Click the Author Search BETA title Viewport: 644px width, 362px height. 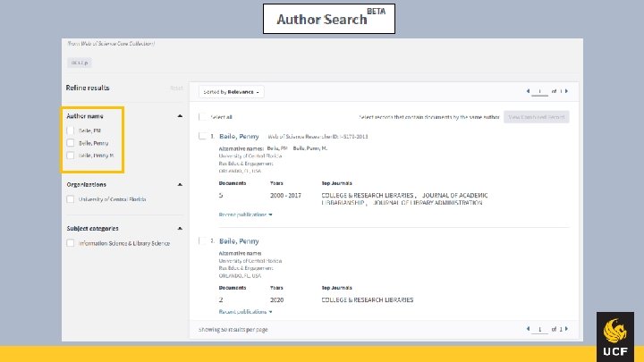tap(329, 19)
